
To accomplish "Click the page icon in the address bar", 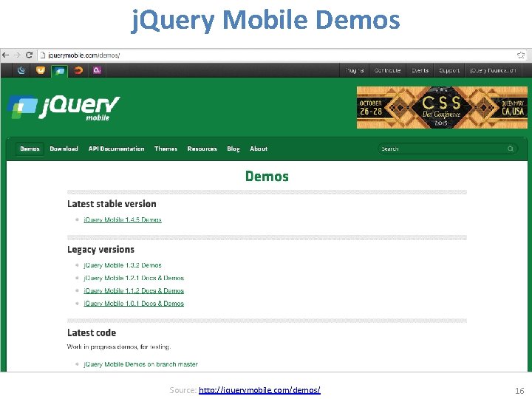I will point(42,55).
